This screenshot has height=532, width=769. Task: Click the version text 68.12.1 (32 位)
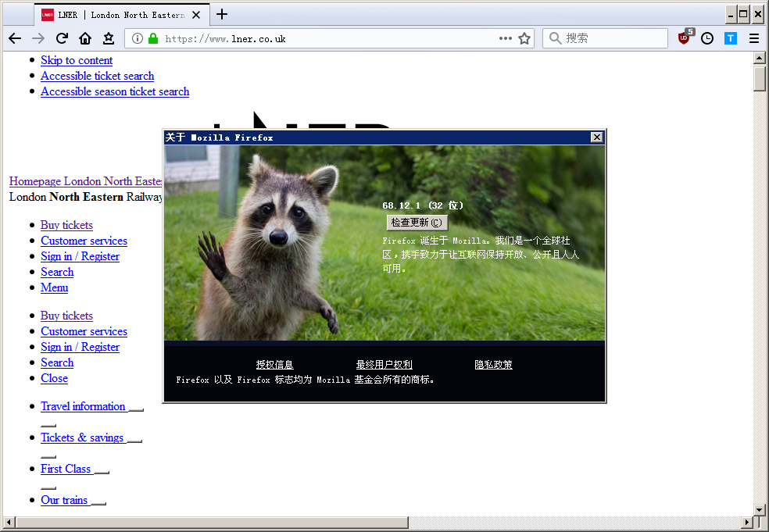[423, 205]
